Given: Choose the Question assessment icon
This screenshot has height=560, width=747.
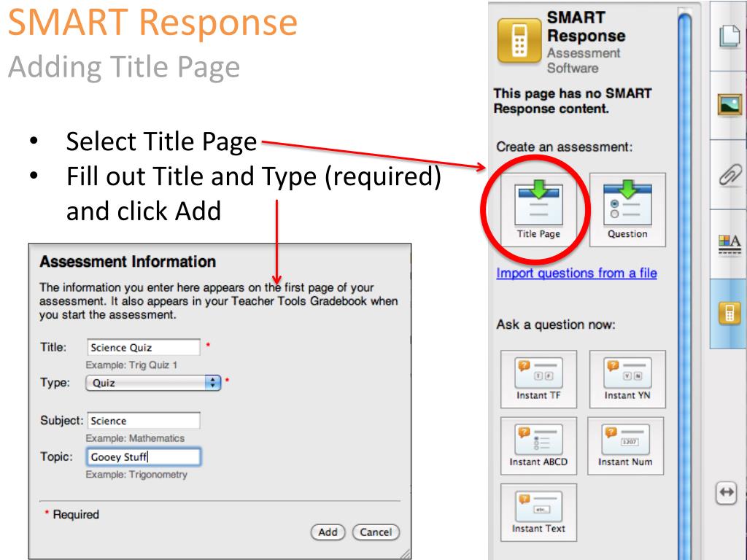Looking at the screenshot, I should point(627,210).
